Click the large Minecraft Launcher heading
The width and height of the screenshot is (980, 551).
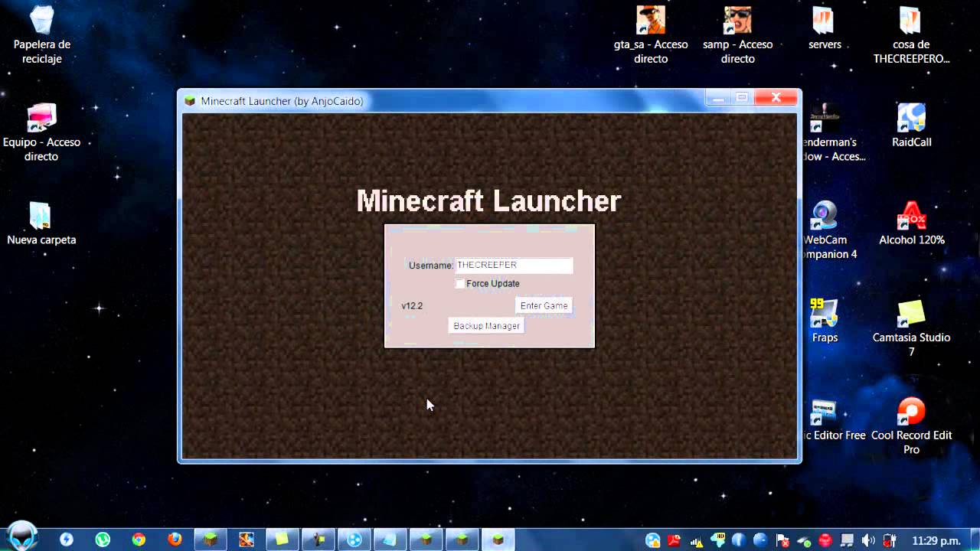point(488,201)
